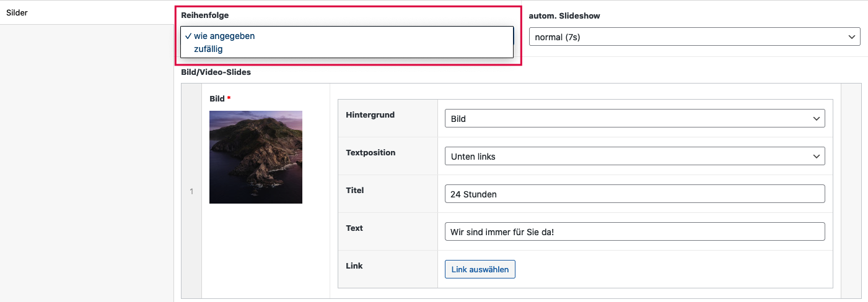Image resolution: width=868 pixels, height=302 pixels.
Task: Click the "Textposition" row label
Action: pos(370,152)
